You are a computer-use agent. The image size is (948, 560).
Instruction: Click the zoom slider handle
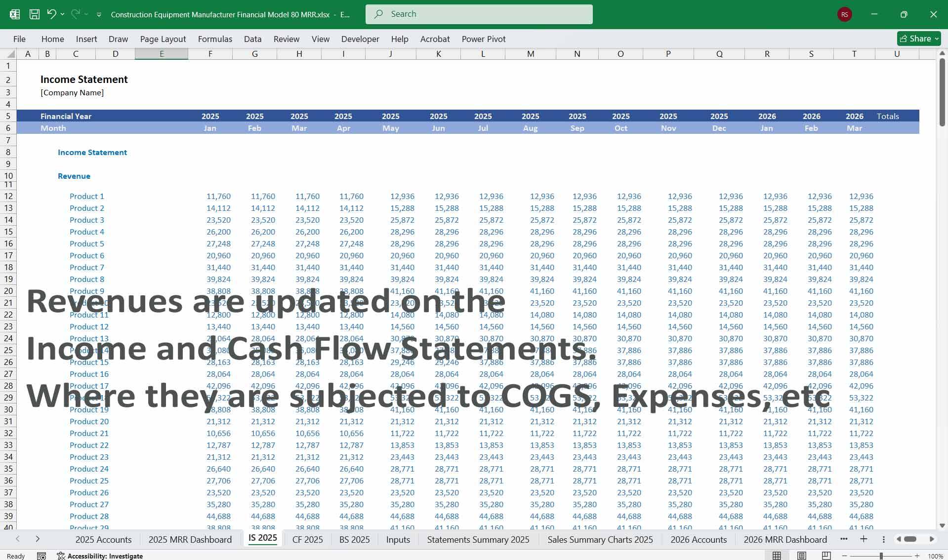click(x=881, y=556)
